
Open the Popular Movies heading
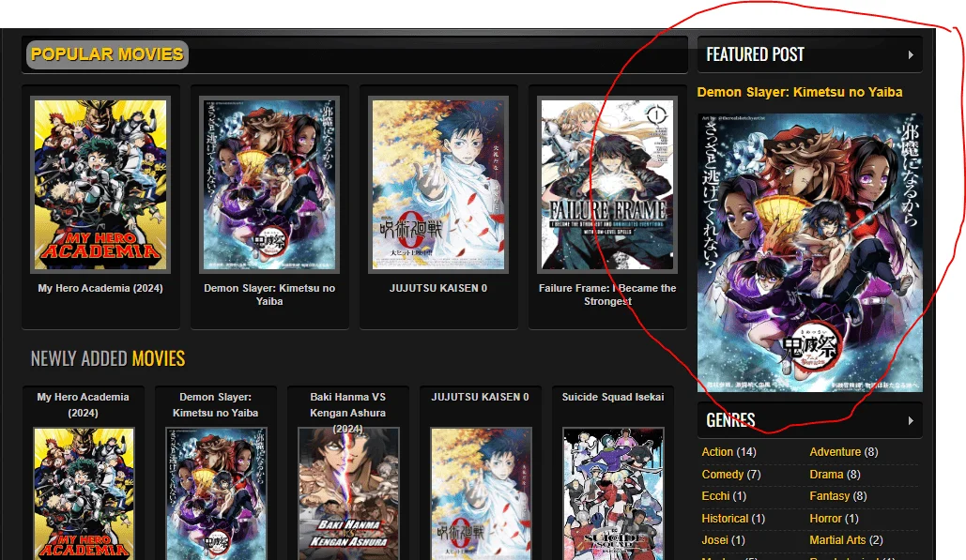coord(107,54)
